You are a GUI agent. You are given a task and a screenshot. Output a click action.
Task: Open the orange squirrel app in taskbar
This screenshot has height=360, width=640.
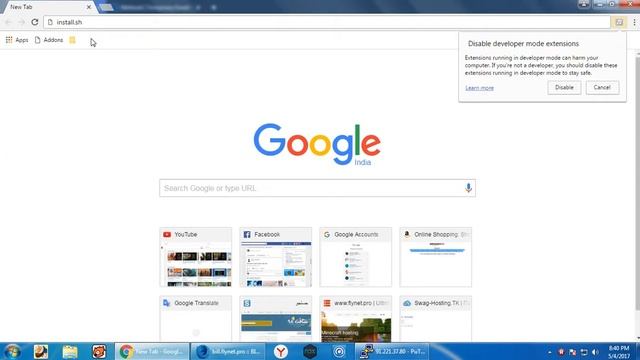pyautogui.click(x=41, y=351)
